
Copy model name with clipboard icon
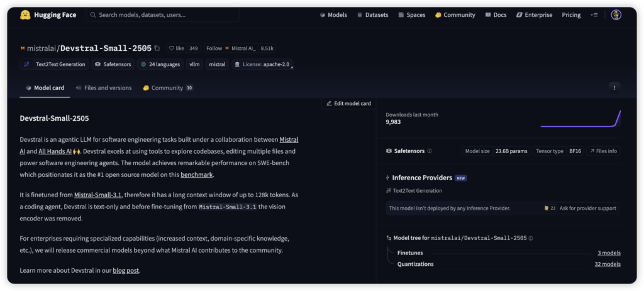(157, 48)
